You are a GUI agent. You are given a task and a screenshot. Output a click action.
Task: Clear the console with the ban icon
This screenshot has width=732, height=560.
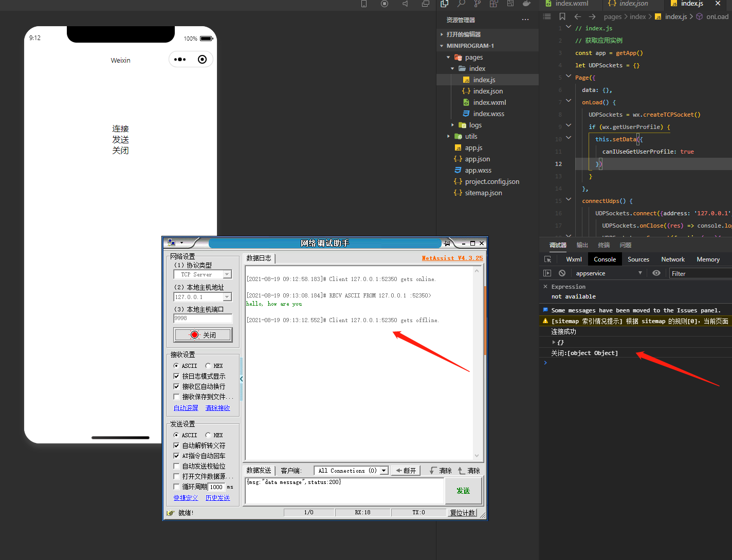(x=562, y=273)
